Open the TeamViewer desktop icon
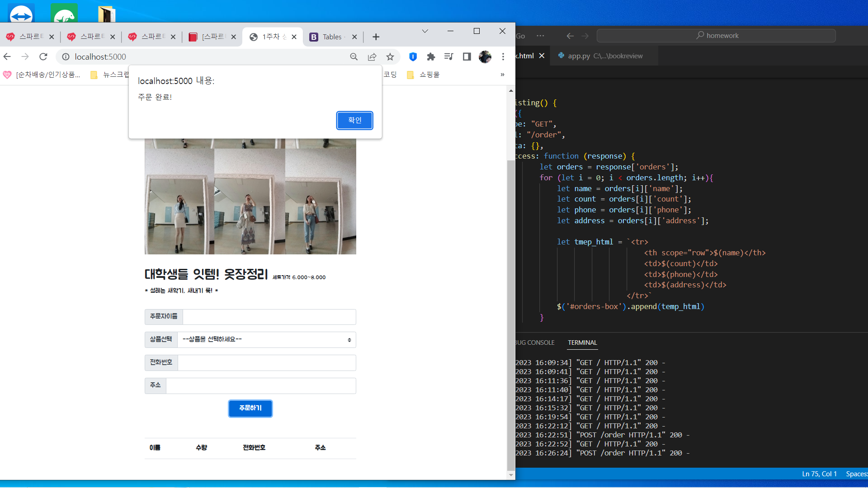The height and width of the screenshot is (488, 868). (x=21, y=14)
